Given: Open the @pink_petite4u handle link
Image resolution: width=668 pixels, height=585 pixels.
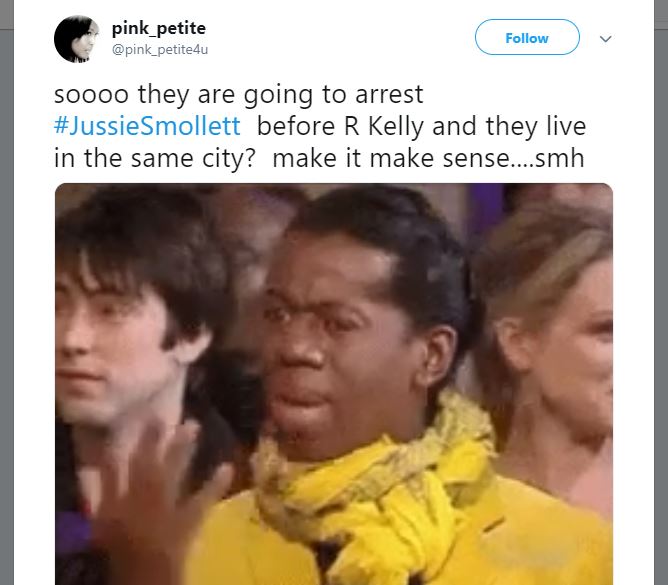Looking at the screenshot, I should tap(160, 50).
